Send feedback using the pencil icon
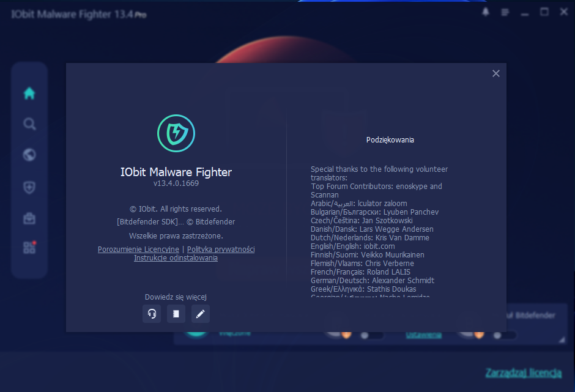 click(x=201, y=314)
